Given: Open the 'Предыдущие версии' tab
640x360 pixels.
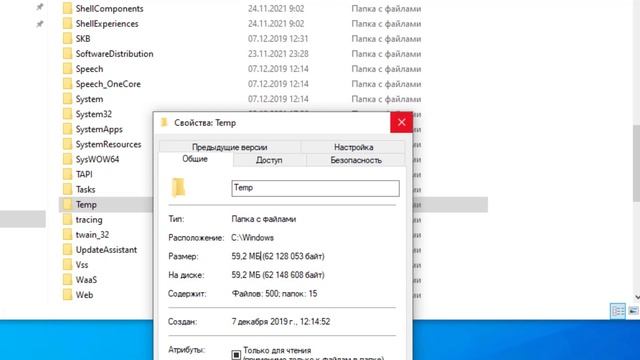Looking at the screenshot, I should click(230, 147).
